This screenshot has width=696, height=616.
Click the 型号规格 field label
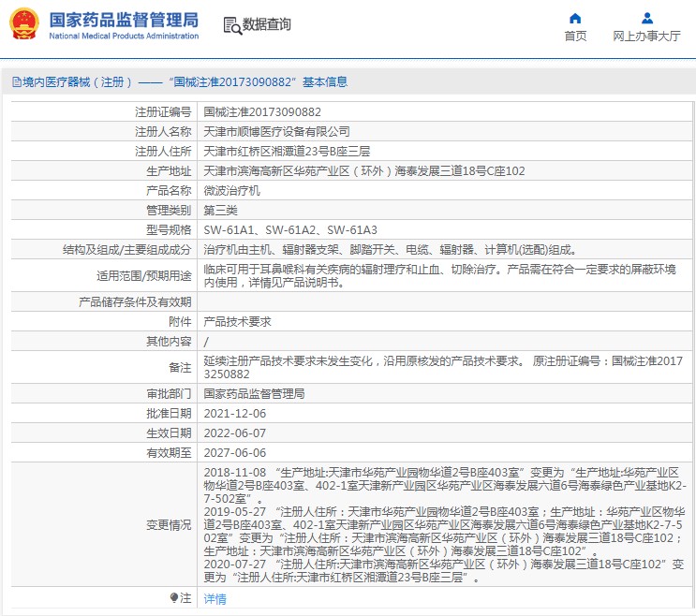coord(169,229)
